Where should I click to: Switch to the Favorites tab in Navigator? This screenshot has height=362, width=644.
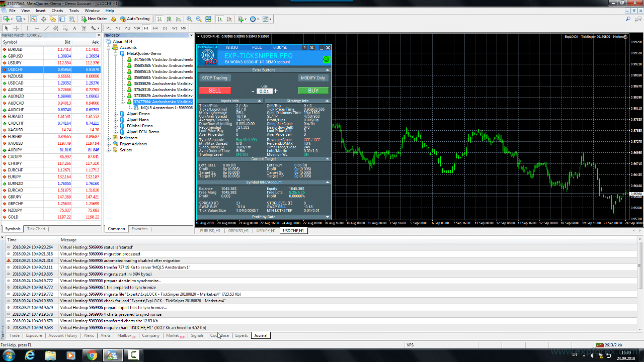click(x=139, y=229)
